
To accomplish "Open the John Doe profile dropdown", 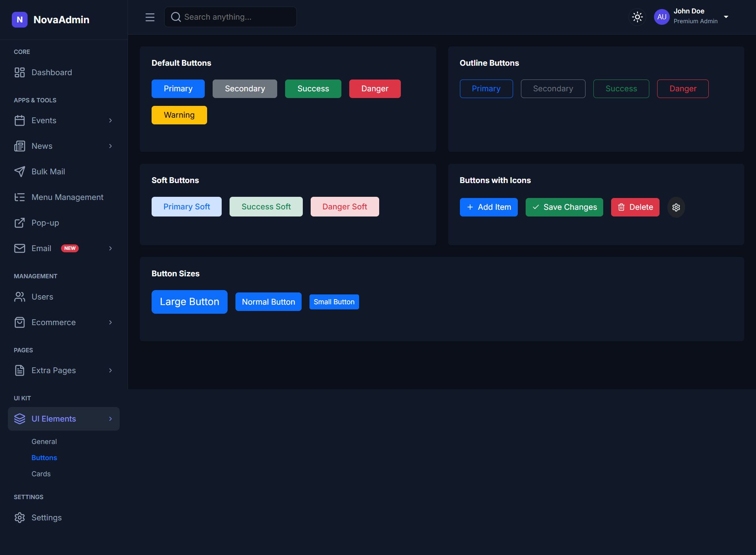I will 726,17.
